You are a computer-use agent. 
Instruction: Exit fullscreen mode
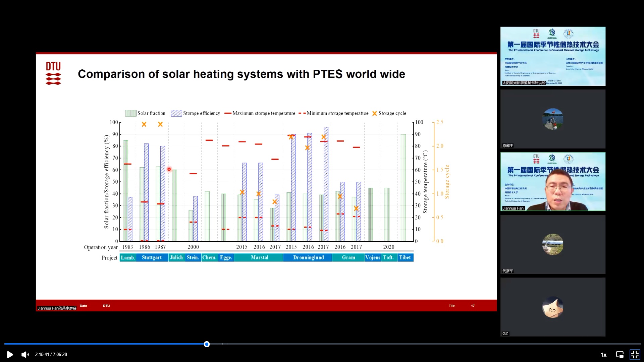(x=635, y=355)
